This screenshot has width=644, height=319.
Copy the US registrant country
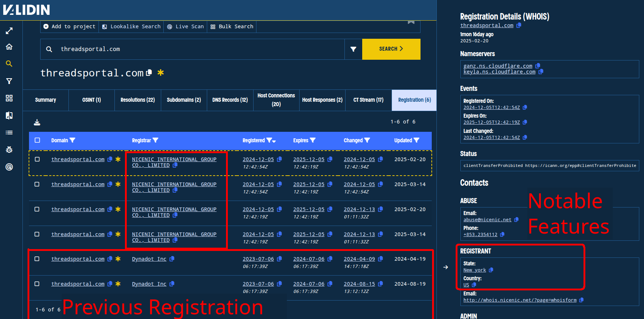tap(474, 285)
